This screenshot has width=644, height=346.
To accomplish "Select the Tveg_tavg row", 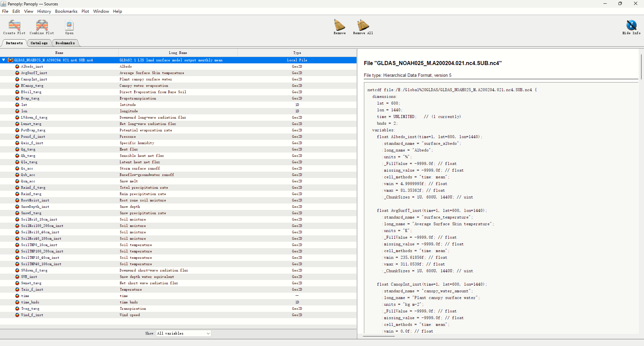I will pos(178,308).
